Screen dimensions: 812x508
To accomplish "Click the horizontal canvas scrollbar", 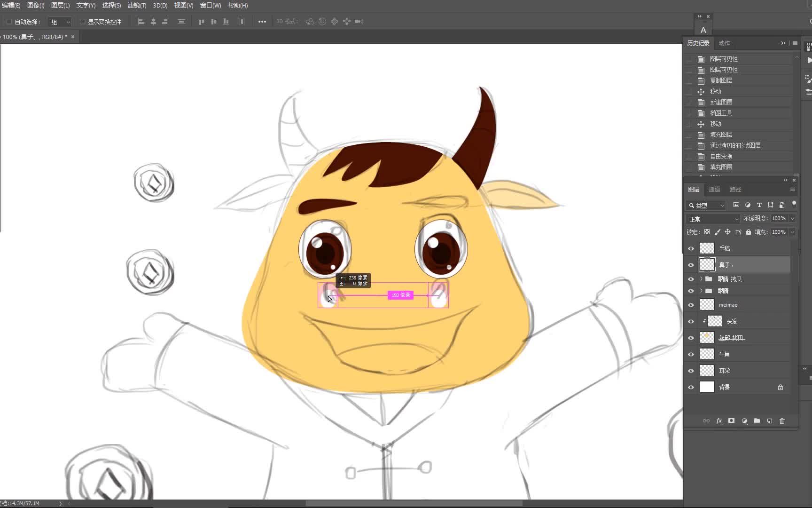I will click(x=414, y=503).
